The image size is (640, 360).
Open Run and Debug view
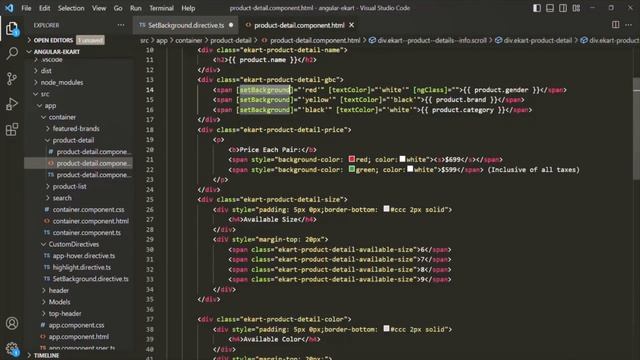coord(12,104)
